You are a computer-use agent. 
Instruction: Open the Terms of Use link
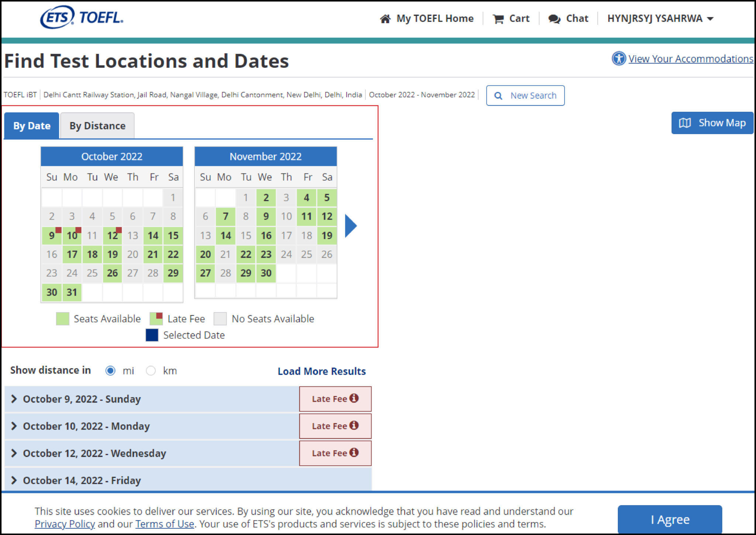165,524
